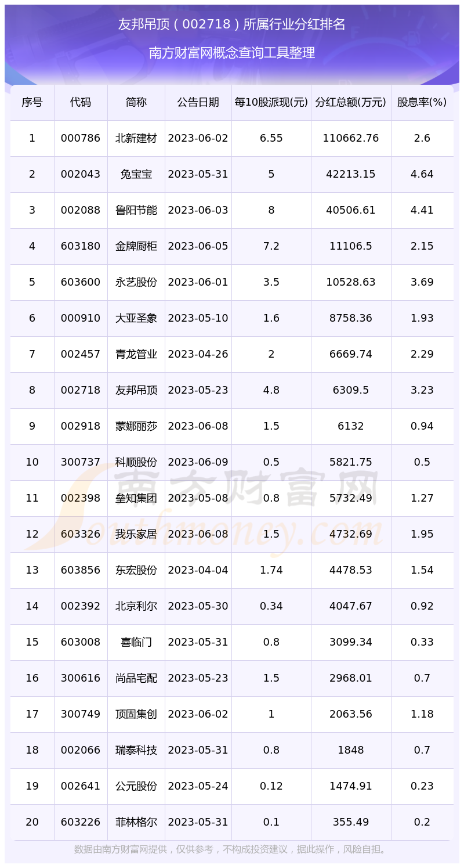Open company 蒙娜丽莎 in row 9
This screenshot has height=868, width=464.
(135, 426)
